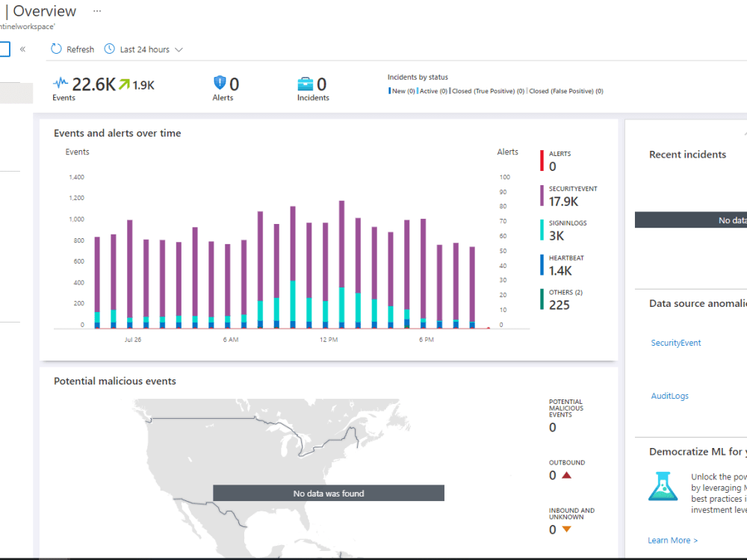This screenshot has height=560, width=747.
Task: Collapse the left sidebar with the double chevron
Action: [x=22, y=49]
